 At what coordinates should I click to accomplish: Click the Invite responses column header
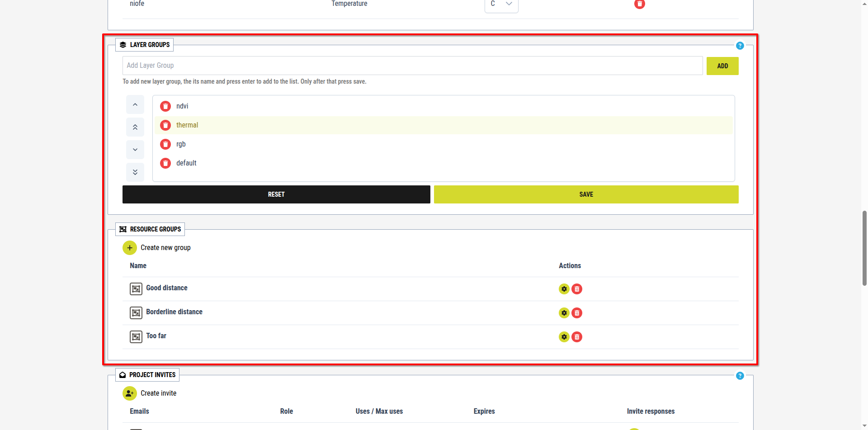[x=651, y=411]
